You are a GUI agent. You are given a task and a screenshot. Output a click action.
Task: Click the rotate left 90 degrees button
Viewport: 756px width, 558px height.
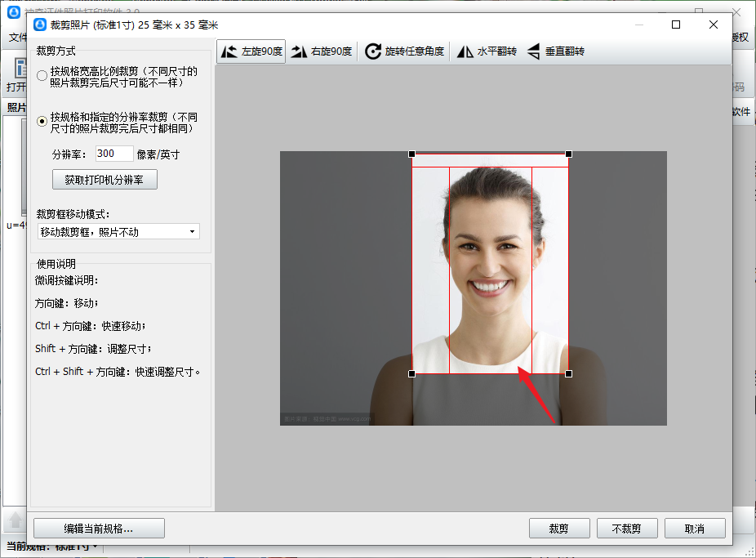tap(251, 51)
